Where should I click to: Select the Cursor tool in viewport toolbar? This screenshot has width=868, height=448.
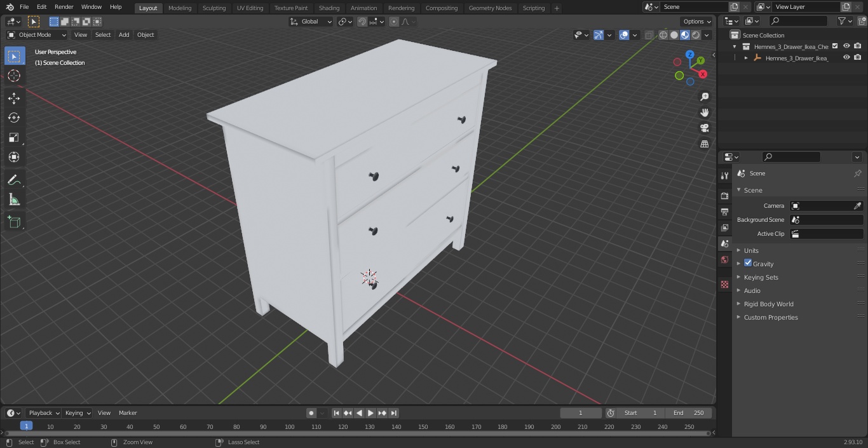14,76
